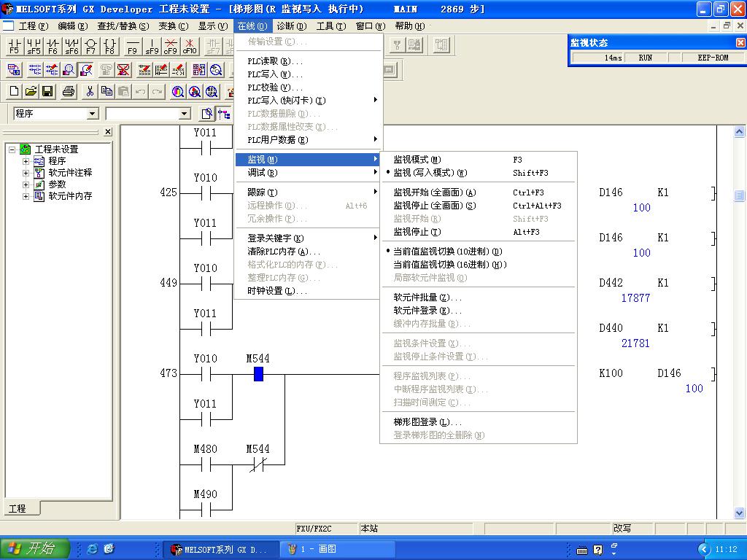
Task: Select 监视模式 monitor mode option
Action: tap(417, 160)
